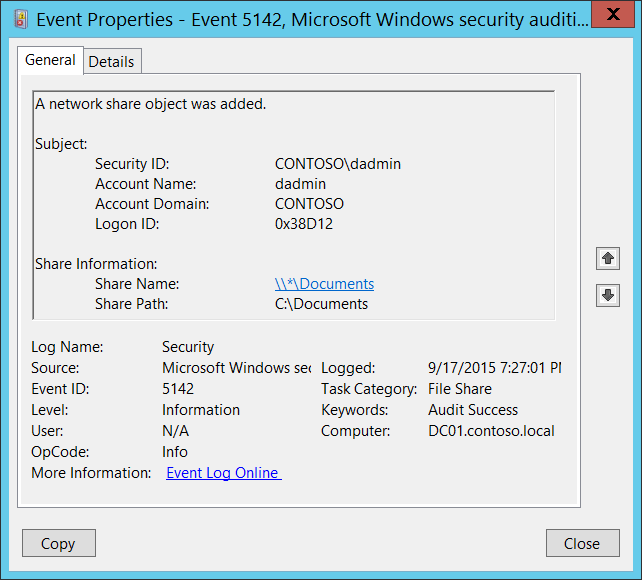This screenshot has height=580, width=642.
Task: Switch to the Details tab
Action: (111, 62)
